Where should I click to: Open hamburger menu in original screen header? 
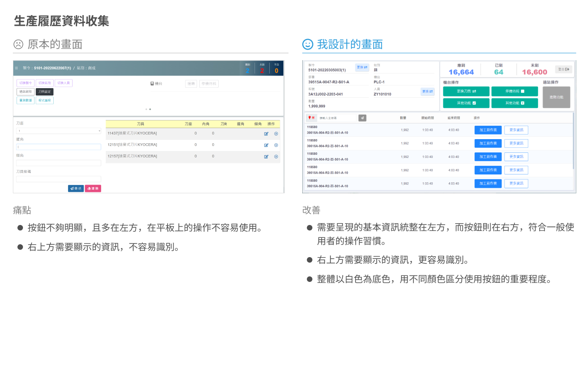click(x=17, y=68)
